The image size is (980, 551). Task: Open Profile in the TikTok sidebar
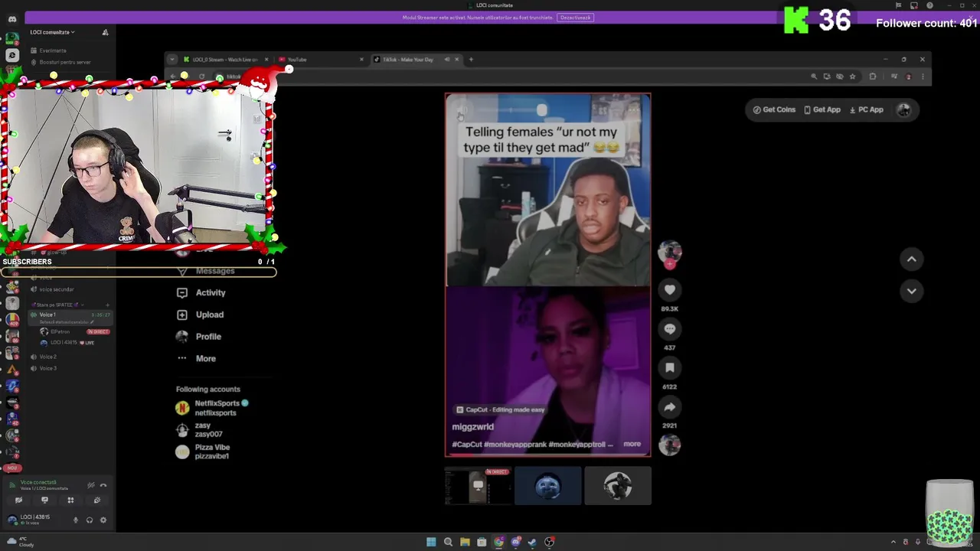(199, 337)
